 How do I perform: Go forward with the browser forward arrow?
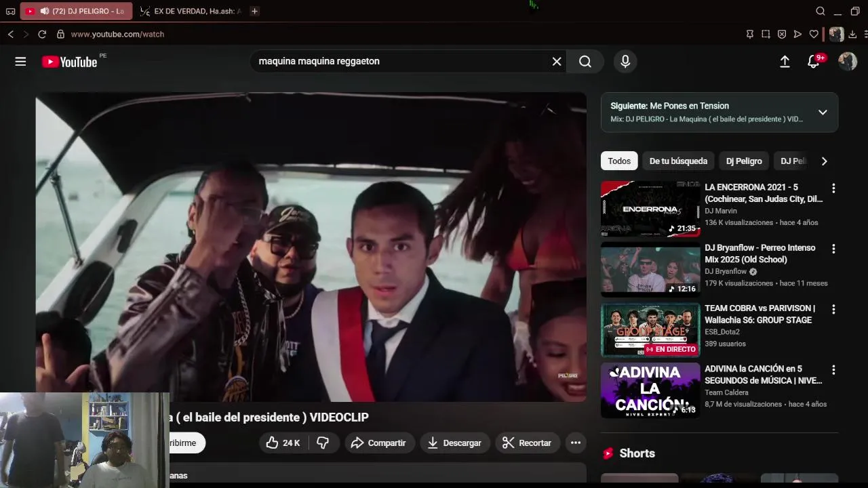pyautogui.click(x=26, y=34)
